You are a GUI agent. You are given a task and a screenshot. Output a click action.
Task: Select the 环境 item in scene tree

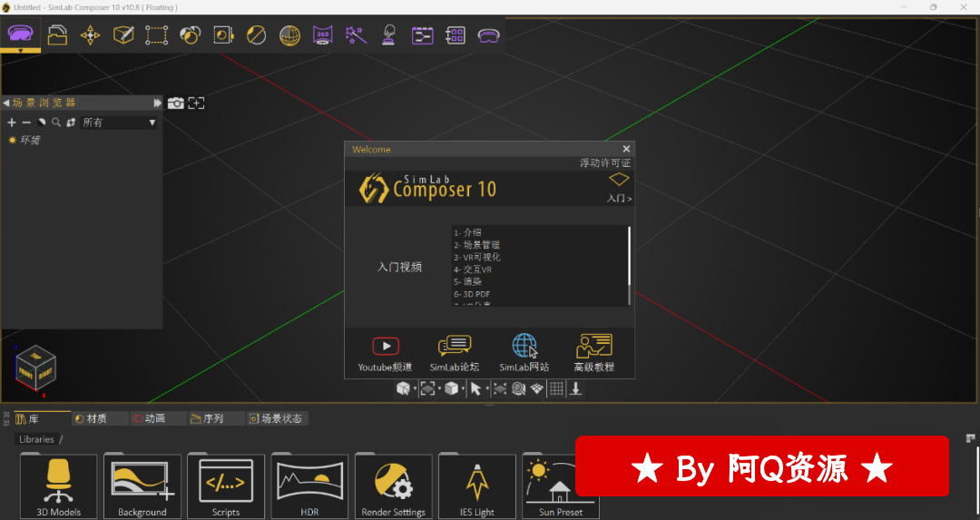tap(30, 140)
